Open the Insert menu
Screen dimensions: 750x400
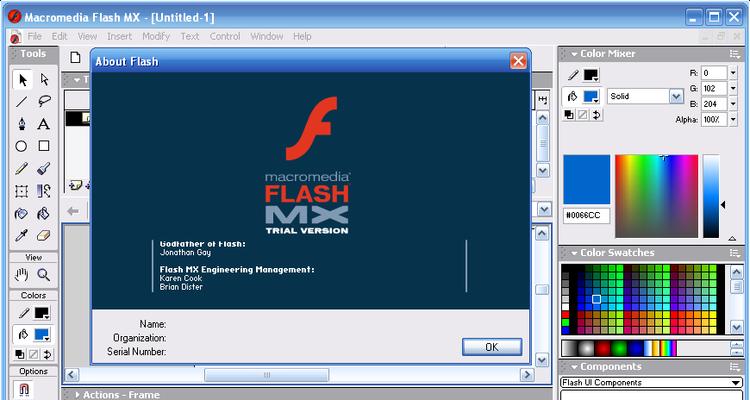pos(120,36)
